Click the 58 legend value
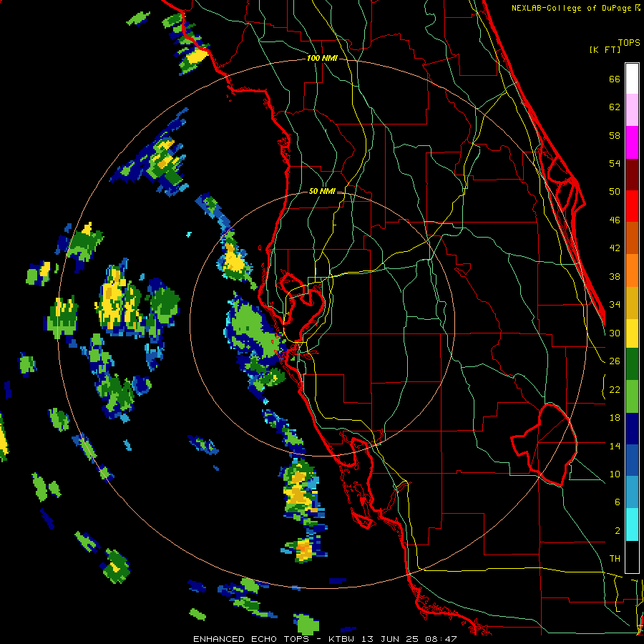This screenshot has height=644, width=644. 615,135
